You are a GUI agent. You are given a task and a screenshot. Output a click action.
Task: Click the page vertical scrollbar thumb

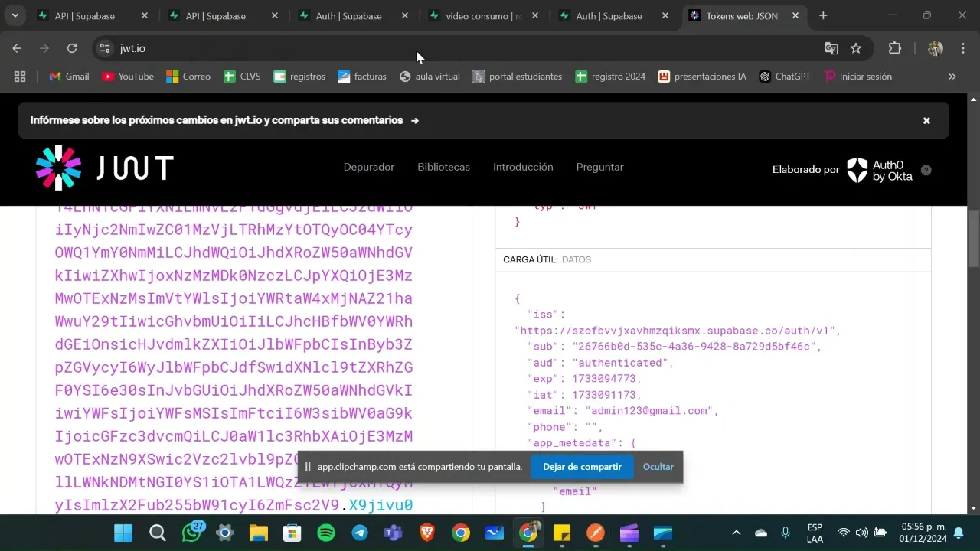click(973, 239)
